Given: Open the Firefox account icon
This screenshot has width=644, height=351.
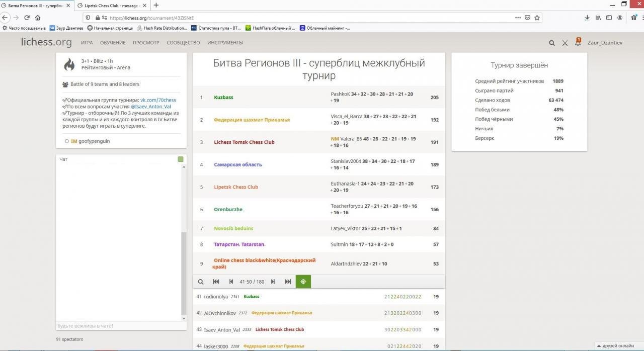Looking at the screenshot, I should pyautogui.click(x=620, y=18).
